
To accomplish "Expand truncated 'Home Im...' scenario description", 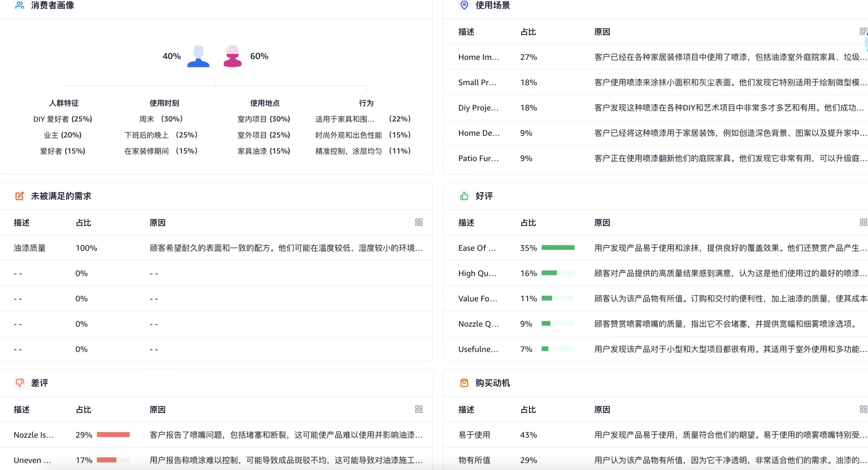I will pos(478,57).
